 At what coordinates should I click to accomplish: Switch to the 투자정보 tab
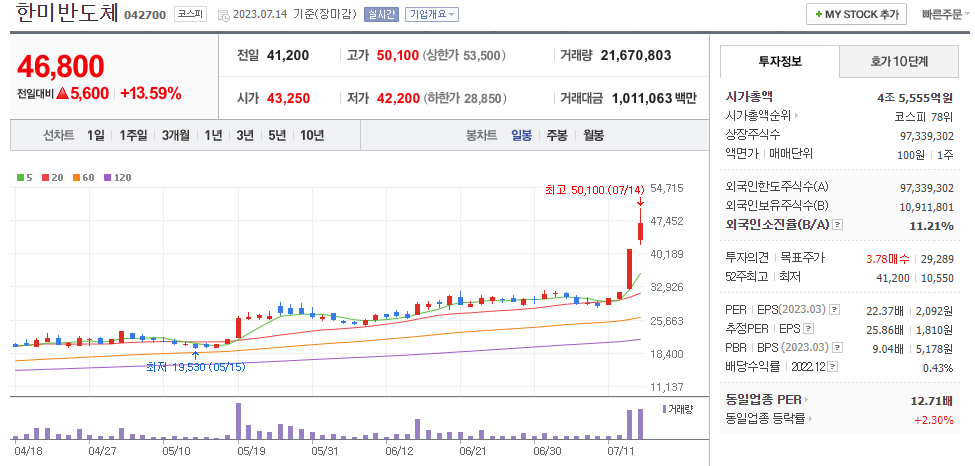point(780,61)
